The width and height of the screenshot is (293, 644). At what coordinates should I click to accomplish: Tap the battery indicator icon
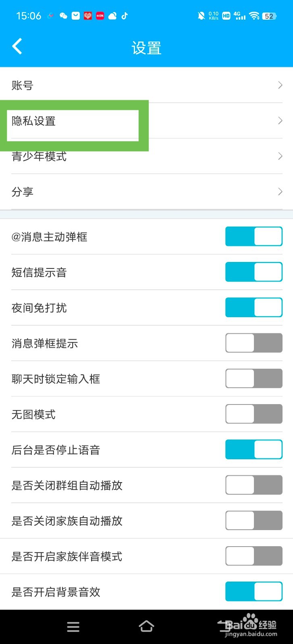[x=269, y=16]
